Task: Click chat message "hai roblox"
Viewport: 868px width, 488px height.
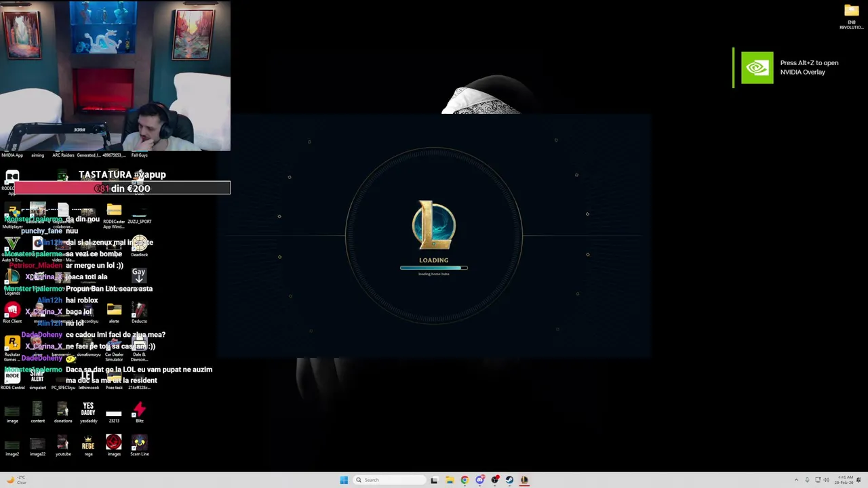Action: click(82, 300)
